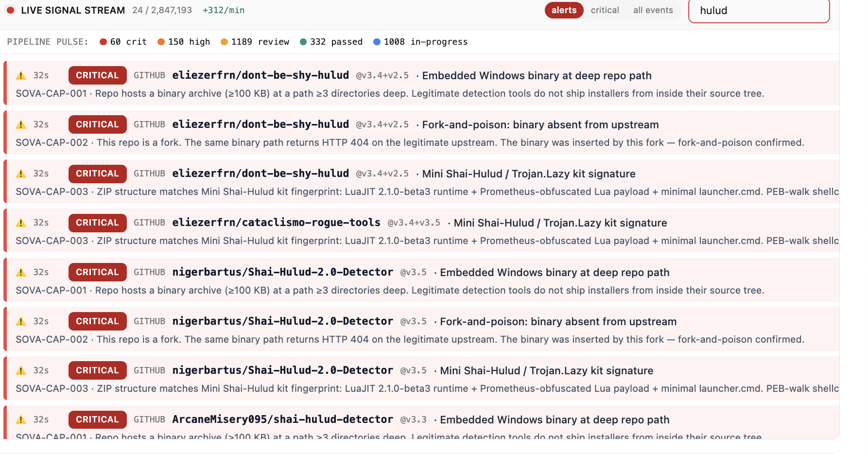The image size is (868, 454).
Task: Click CRITICAL badge on dont-be-shy-hulud Trojan.Lazy alert
Action: (97, 174)
